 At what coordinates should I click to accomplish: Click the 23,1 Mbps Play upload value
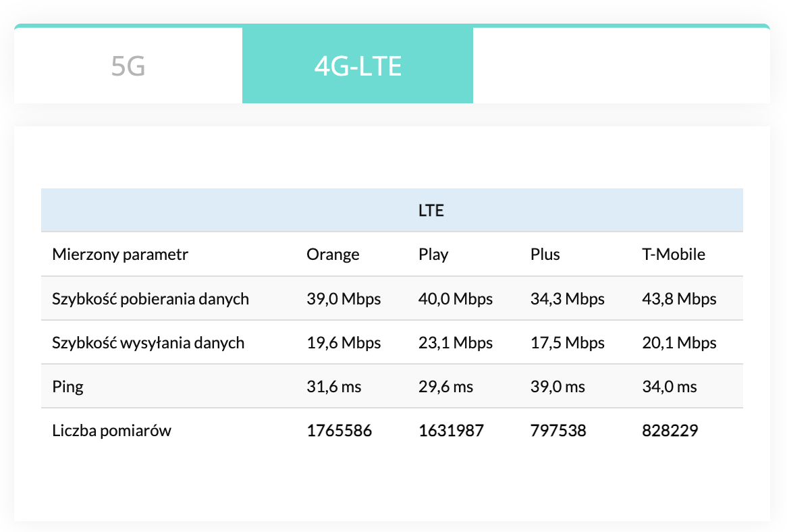point(456,342)
